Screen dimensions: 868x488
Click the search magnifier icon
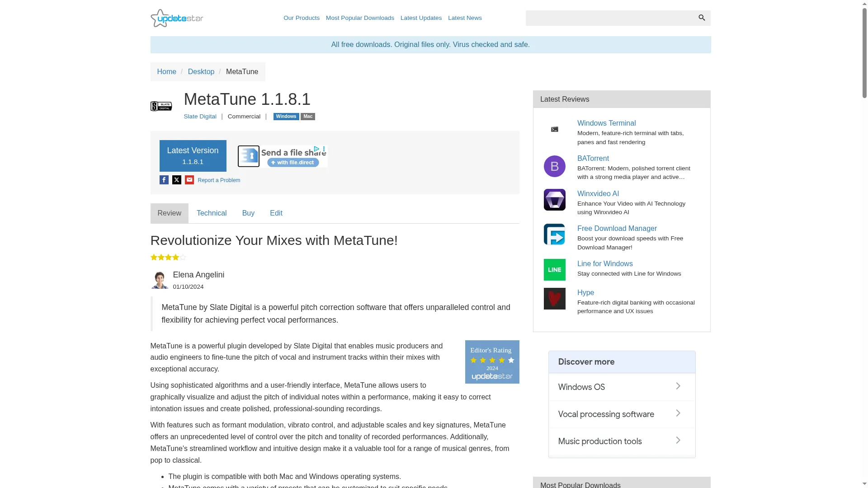(702, 18)
